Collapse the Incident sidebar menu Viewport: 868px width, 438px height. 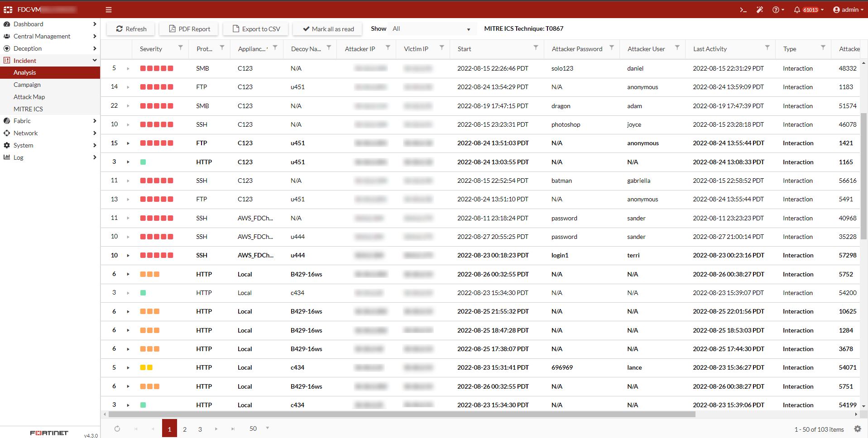(50, 61)
